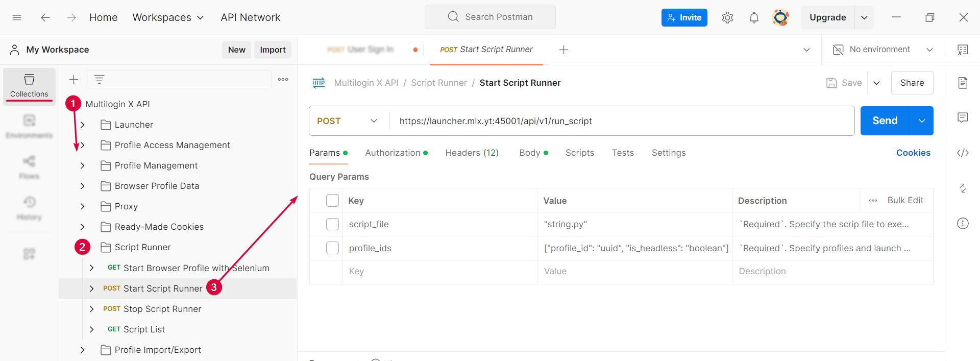
Task: Click the HTTP request type icon
Action: point(318,83)
